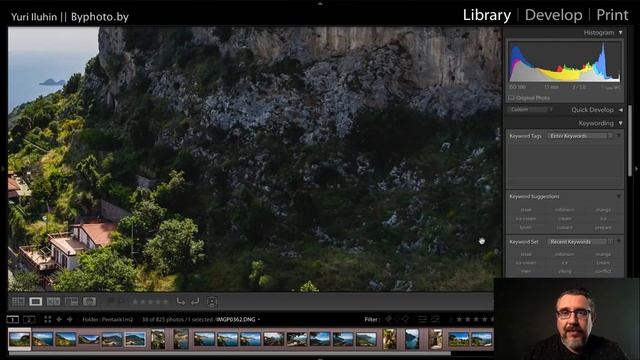Hide top module bar with top arrow
The image size is (640, 360).
320,3
